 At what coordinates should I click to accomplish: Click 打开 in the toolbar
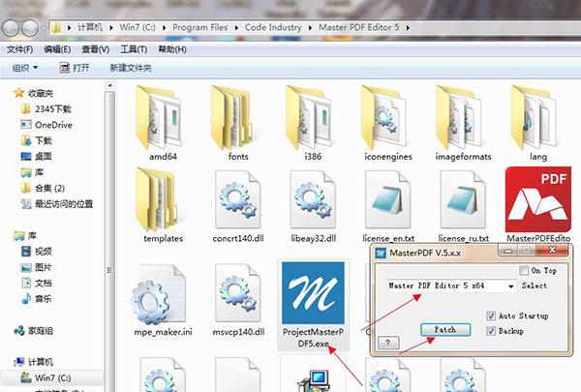tap(75, 68)
